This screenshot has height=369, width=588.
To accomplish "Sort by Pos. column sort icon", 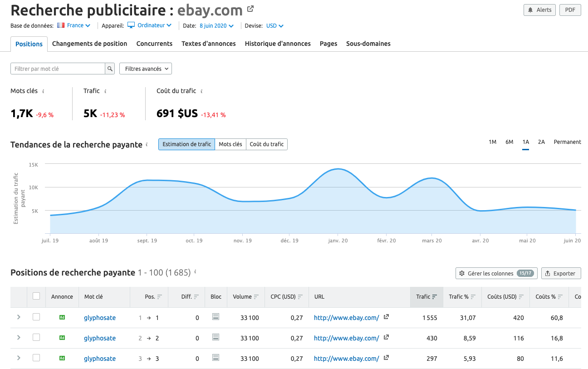I will pyautogui.click(x=159, y=297).
